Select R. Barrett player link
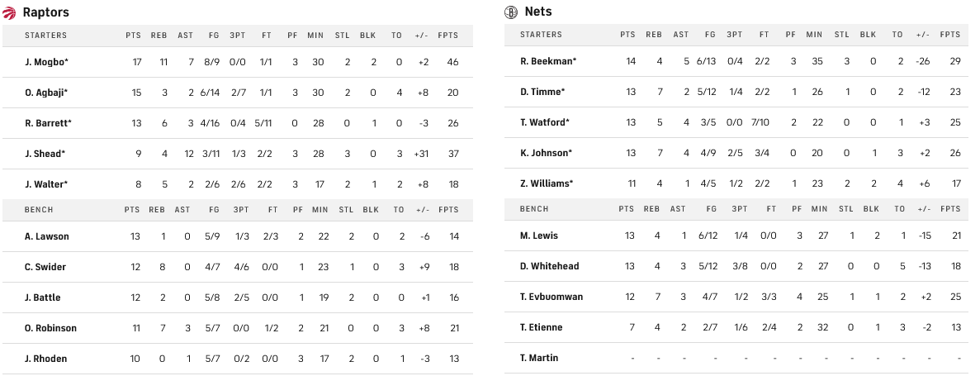This screenshot has width=980, height=376. point(48,123)
